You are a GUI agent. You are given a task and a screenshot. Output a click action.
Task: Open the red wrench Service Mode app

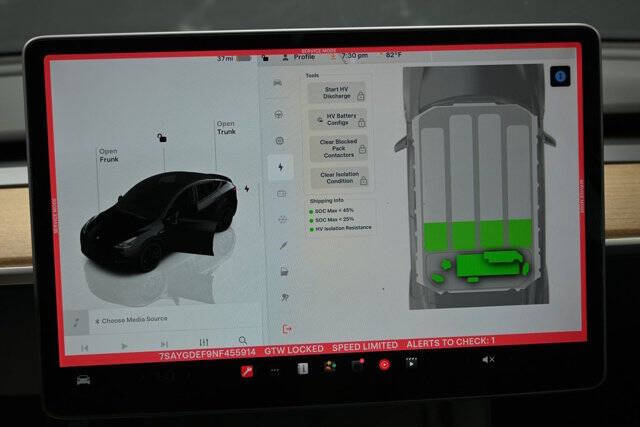click(x=247, y=371)
